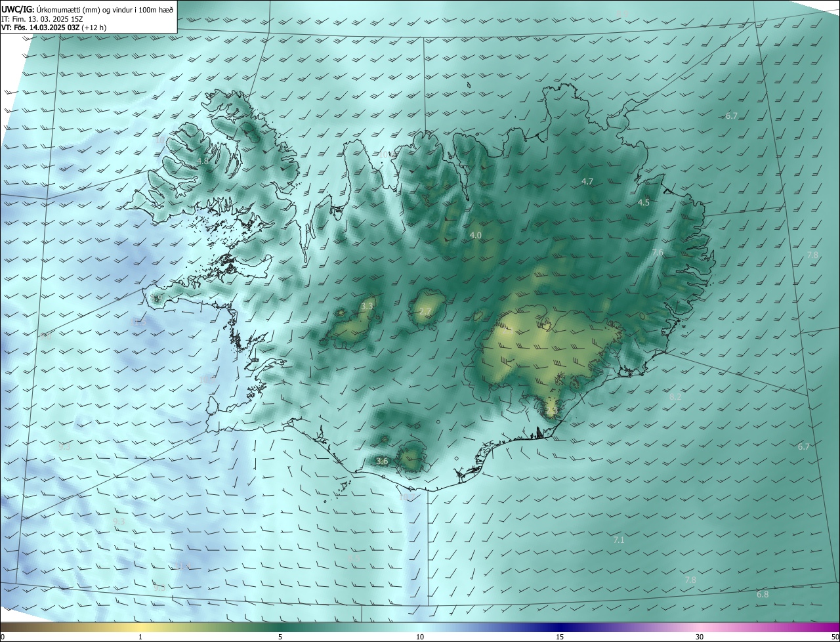The width and height of the screenshot is (840, 642).
Task: Click the color scale tick label '5'
Action: coord(280,637)
